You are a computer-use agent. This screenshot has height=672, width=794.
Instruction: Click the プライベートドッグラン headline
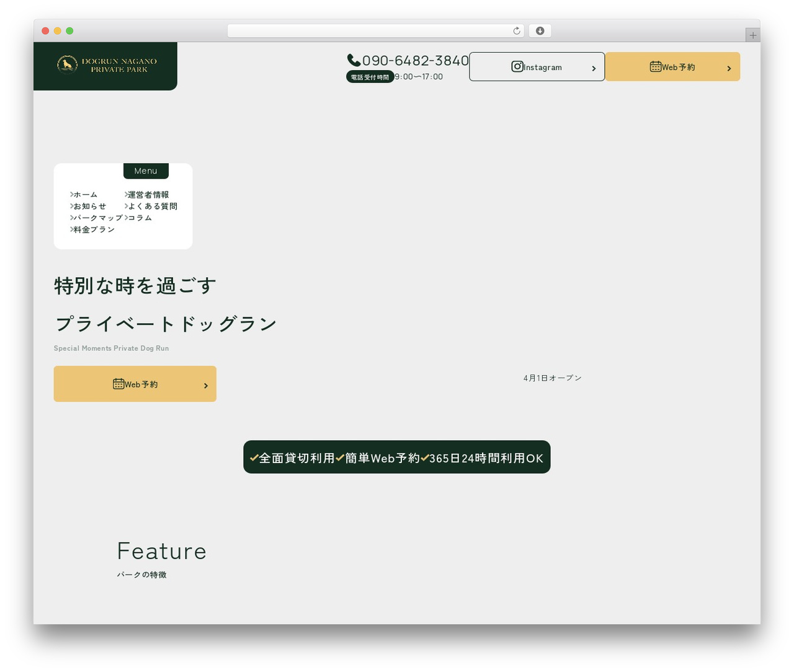tap(166, 324)
